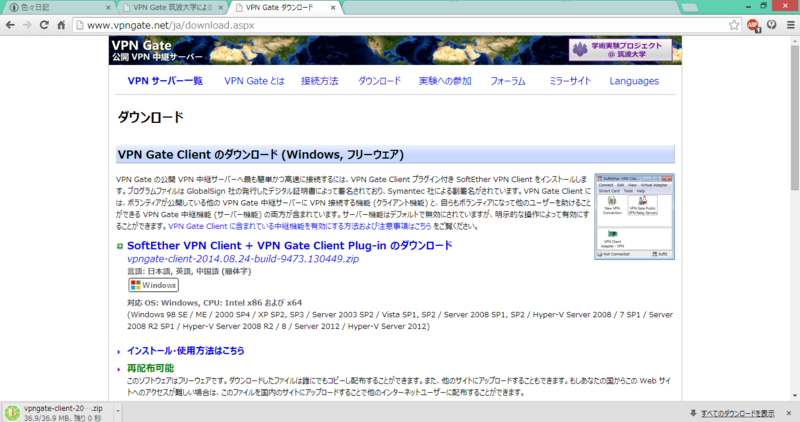Open the Chrome hamburger menu
The width and height of the screenshot is (800, 422).
(790, 25)
